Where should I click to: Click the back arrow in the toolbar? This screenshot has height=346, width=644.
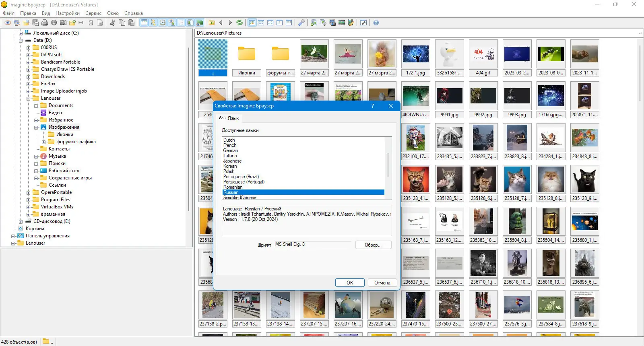pyautogui.click(x=221, y=23)
